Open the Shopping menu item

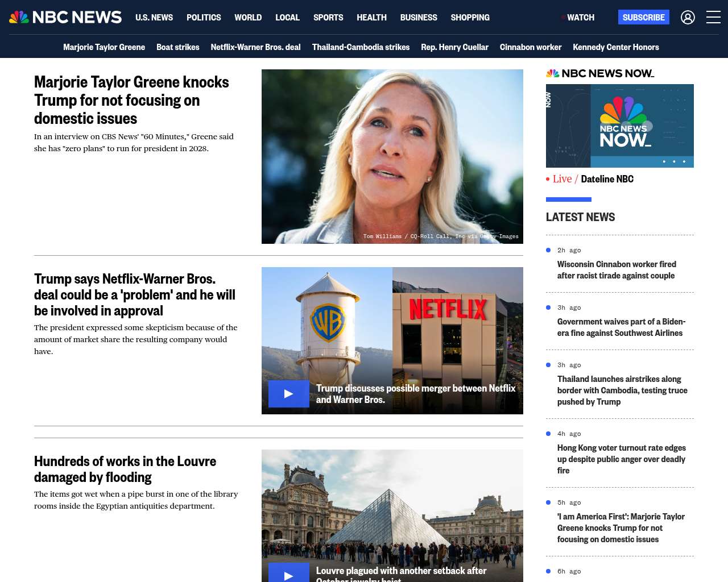point(470,18)
